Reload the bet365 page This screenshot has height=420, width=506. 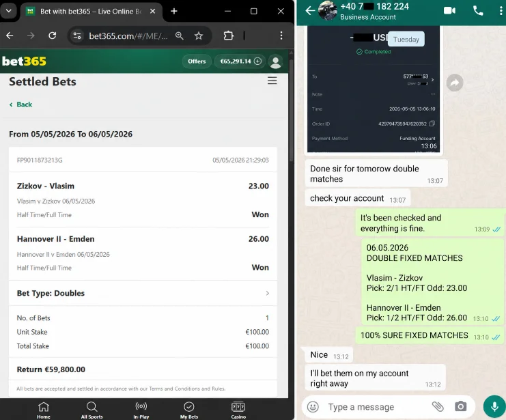coord(53,36)
